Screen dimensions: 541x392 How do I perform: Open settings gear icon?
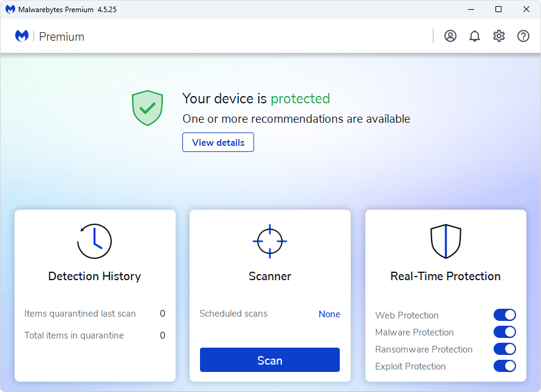point(499,36)
